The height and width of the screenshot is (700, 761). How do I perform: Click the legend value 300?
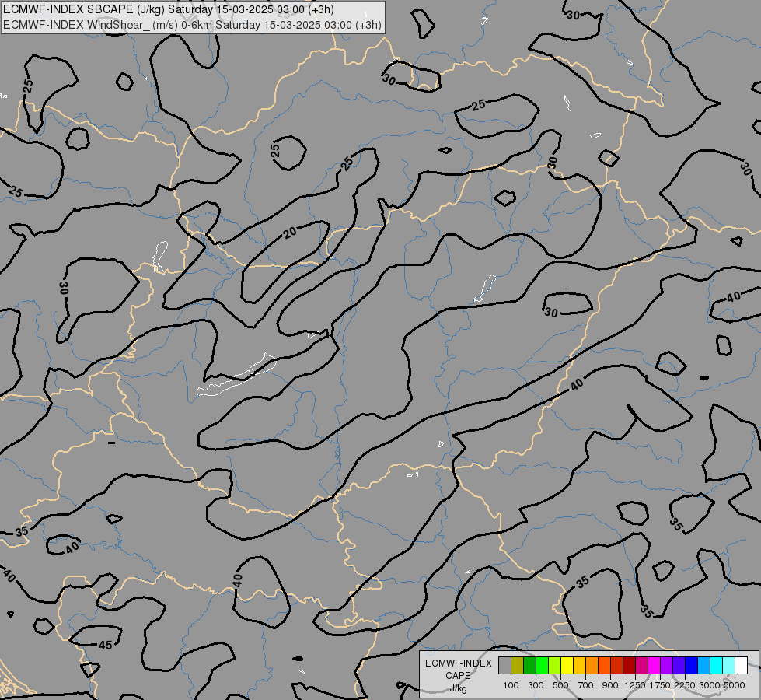(536, 685)
